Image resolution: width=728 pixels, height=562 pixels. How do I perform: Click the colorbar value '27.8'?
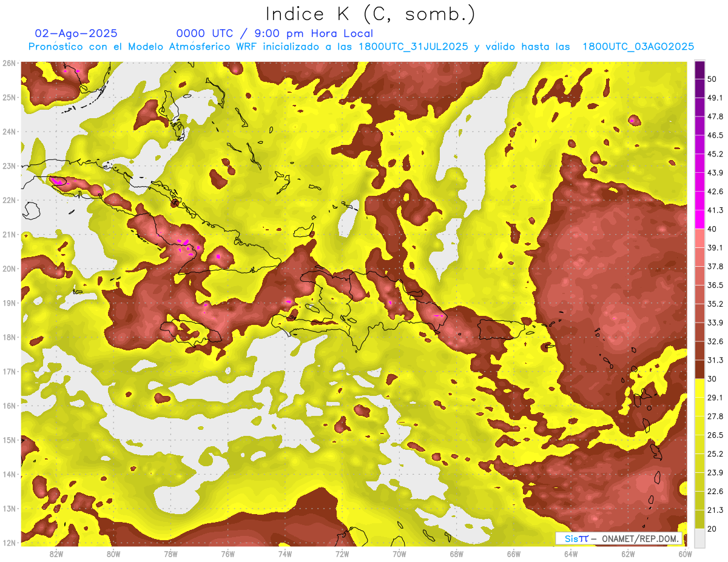(x=715, y=416)
